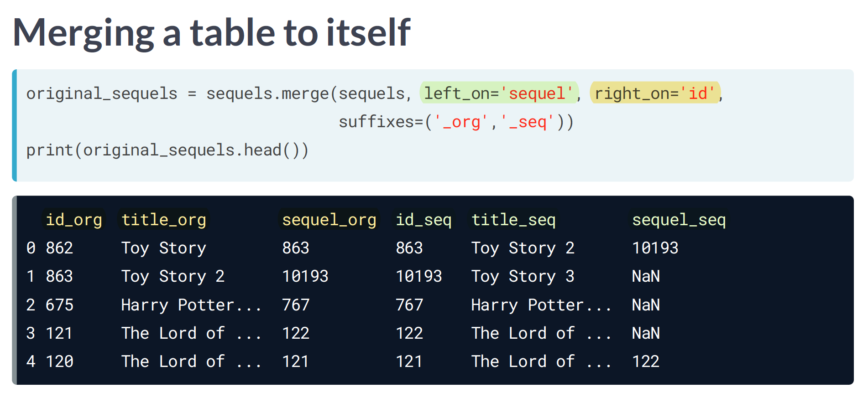
Task: Click 863 under id_org in row 1
Action: point(59,276)
